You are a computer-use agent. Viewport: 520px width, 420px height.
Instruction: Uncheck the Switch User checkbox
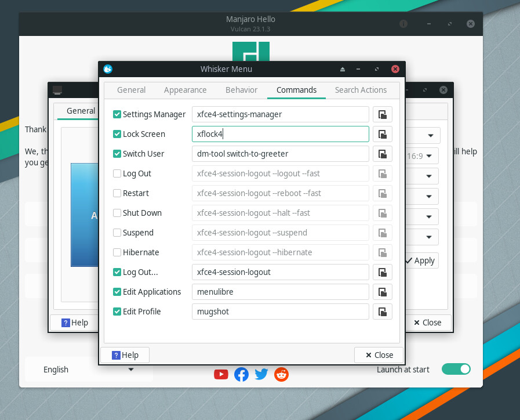117,154
